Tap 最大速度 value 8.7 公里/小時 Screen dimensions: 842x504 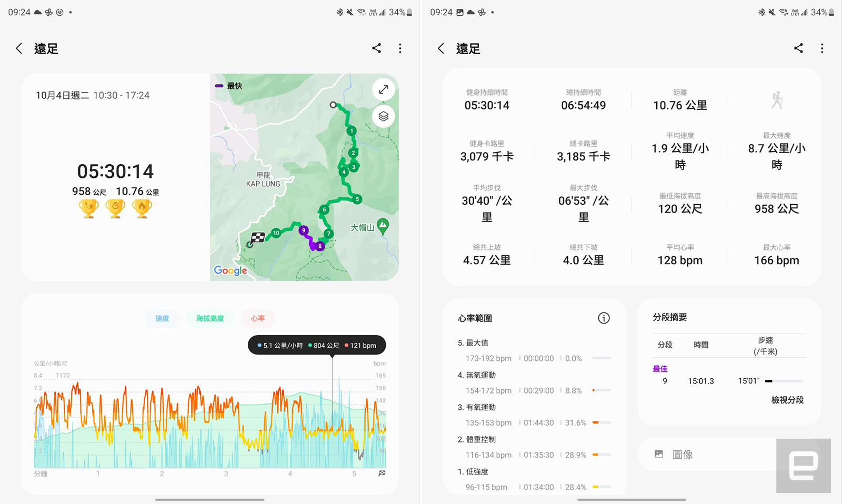pyautogui.click(x=777, y=157)
